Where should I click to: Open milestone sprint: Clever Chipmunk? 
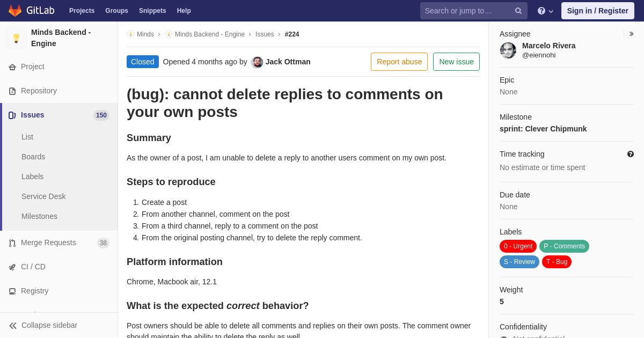(543, 129)
